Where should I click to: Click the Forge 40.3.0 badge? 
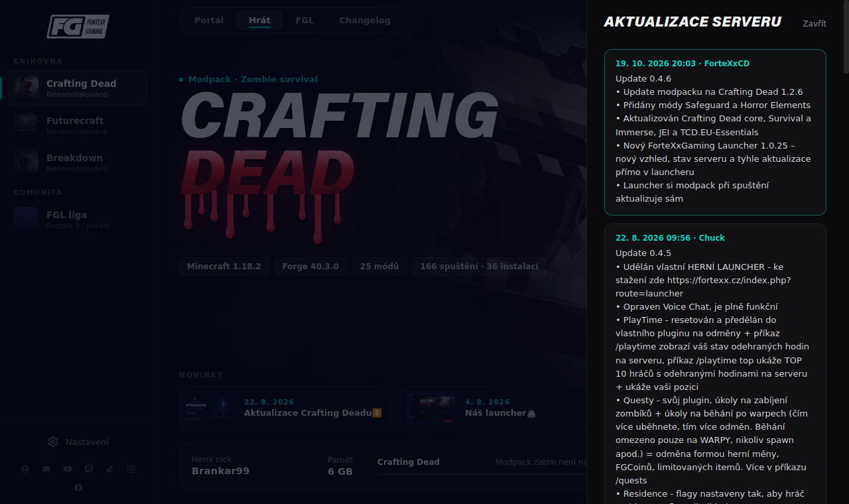pyautogui.click(x=310, y=267)
